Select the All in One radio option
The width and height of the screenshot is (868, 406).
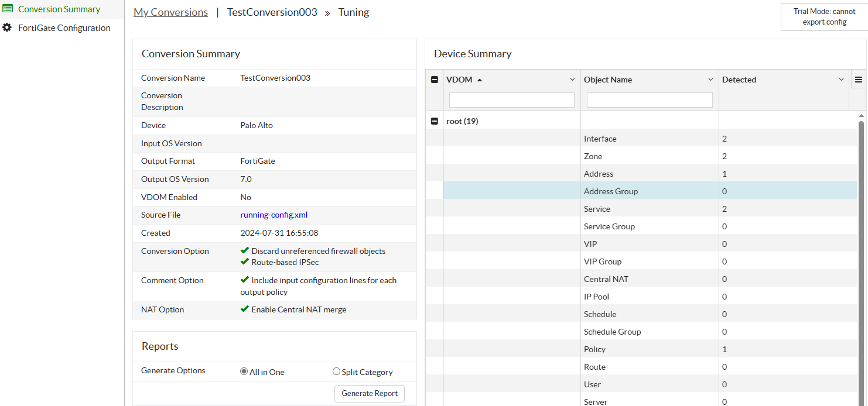[244, 371]
